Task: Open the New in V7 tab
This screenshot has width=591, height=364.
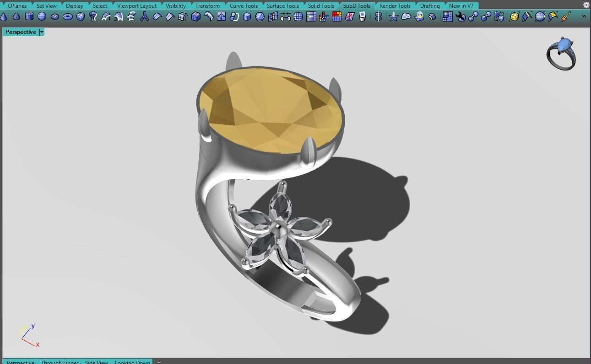Action: tap(461, 6)
